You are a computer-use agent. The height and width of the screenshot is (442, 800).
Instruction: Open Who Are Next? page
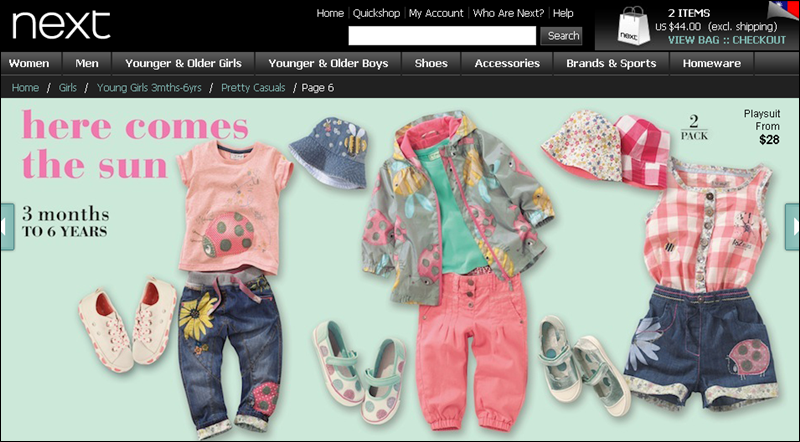coord(508,13)
